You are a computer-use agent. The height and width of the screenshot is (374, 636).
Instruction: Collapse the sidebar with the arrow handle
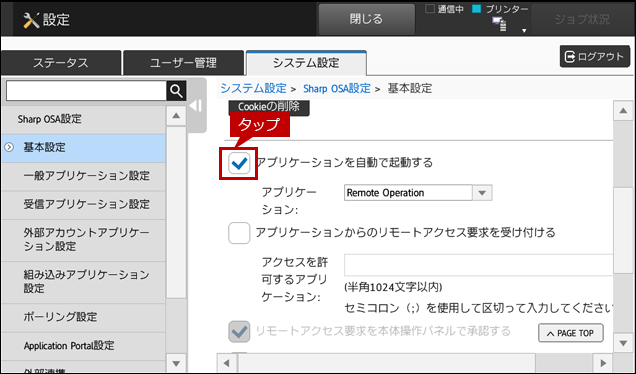196,106
